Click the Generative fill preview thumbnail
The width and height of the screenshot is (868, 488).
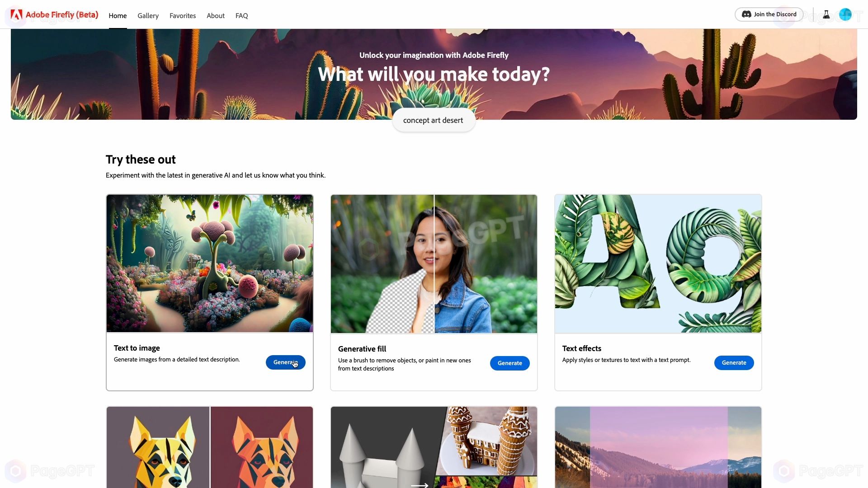(x=434, y=264)
